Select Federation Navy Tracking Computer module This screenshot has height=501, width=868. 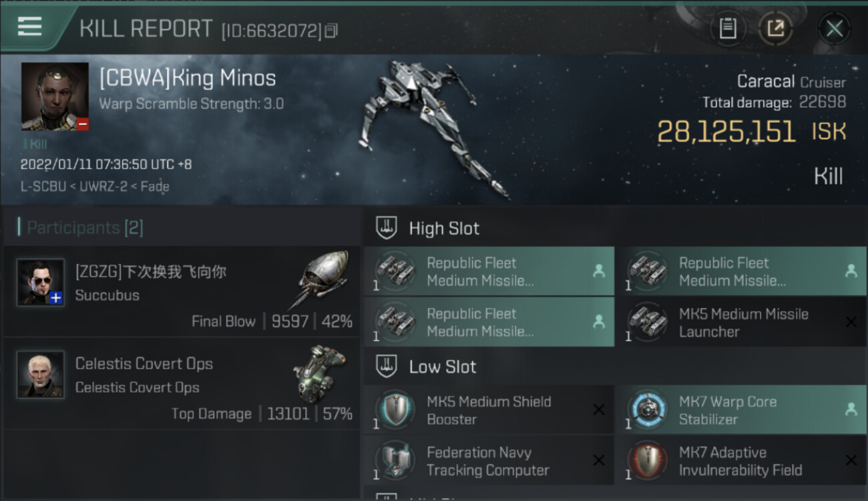[x=489, y=461]
